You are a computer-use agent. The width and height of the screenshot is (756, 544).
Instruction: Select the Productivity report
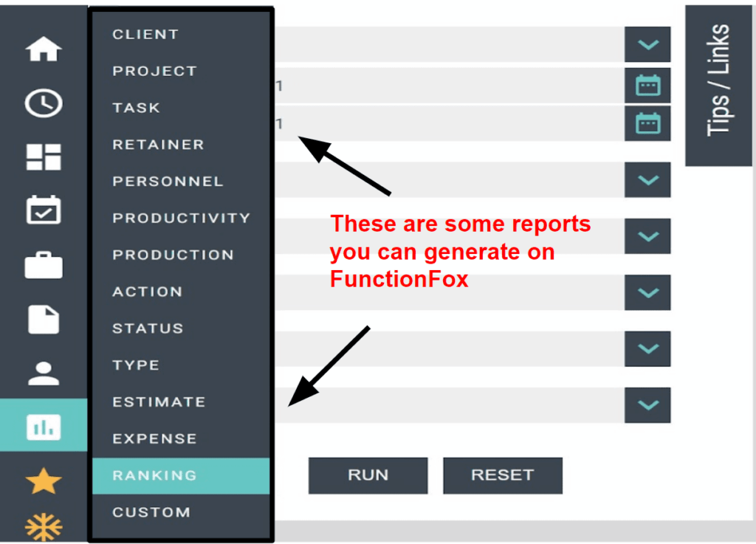pos(182,218)
